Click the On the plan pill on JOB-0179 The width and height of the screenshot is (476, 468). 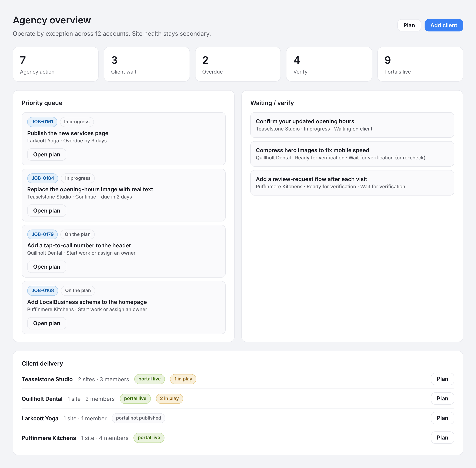point(78,234)
